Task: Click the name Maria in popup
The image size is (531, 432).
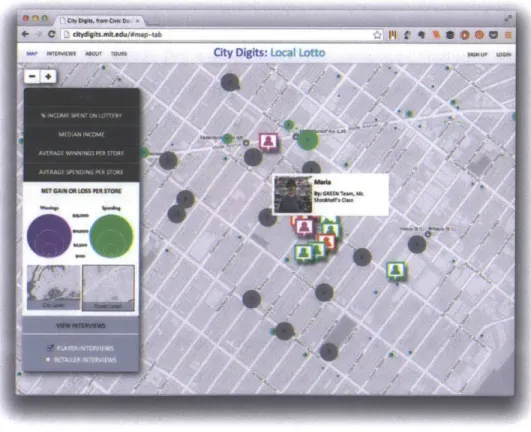Action: [322, 182]
